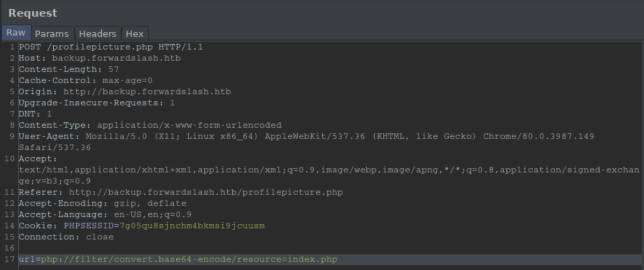Click the Content-Length: 57 header
The height and width of the screenshot is (270, 644).
[x=69, y=69]
